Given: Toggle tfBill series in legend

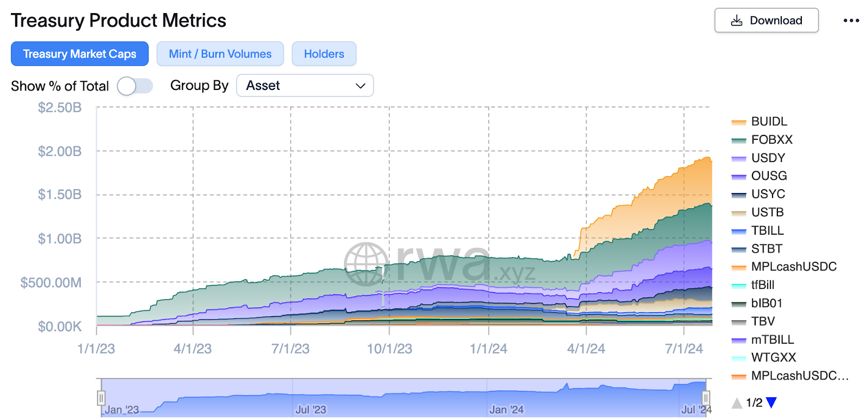Looking at the screenshot, I should (x=753, y=285).
